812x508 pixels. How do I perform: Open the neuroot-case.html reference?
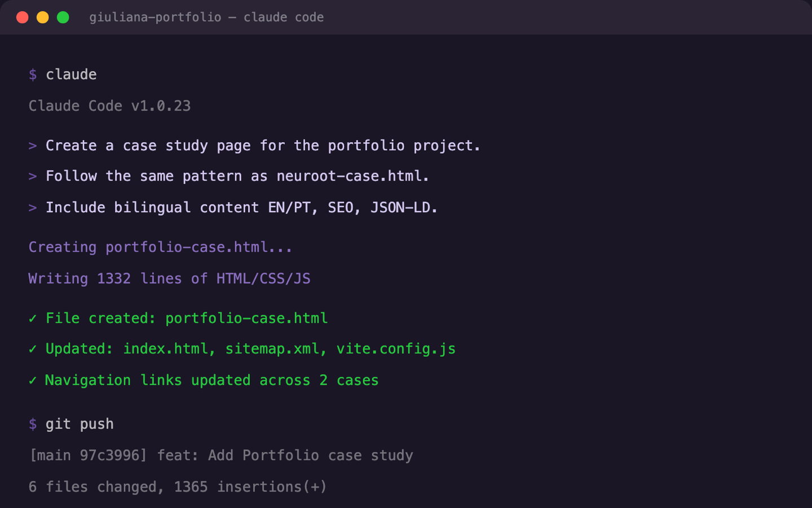(350, 176)
